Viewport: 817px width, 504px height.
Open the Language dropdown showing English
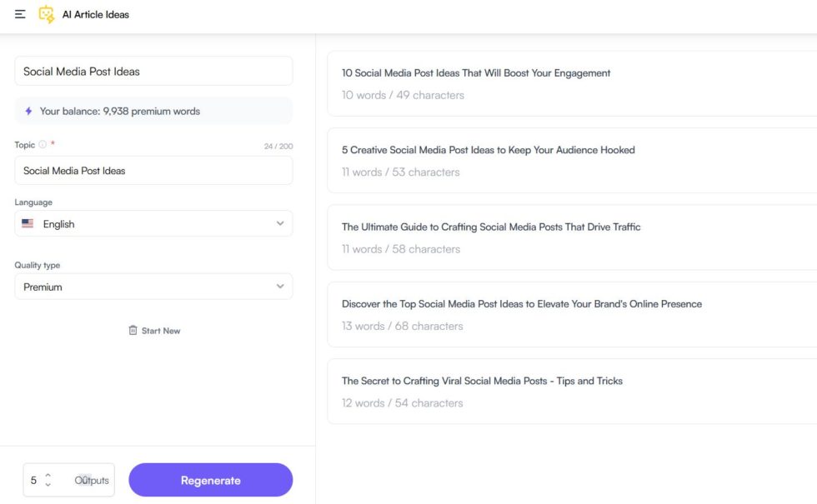coord(153,223)
